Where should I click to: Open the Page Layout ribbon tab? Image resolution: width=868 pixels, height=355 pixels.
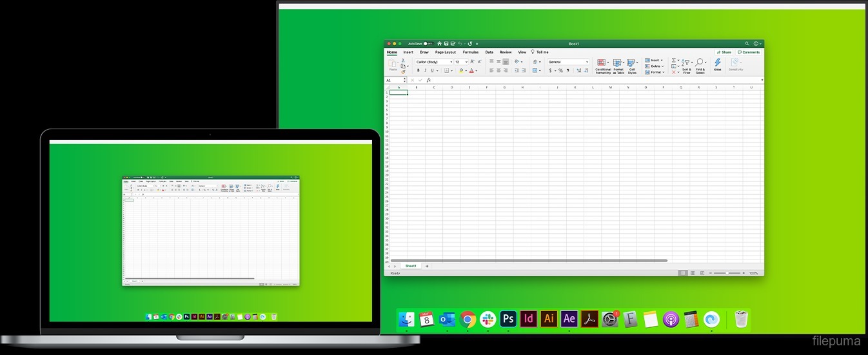[445, 52]
